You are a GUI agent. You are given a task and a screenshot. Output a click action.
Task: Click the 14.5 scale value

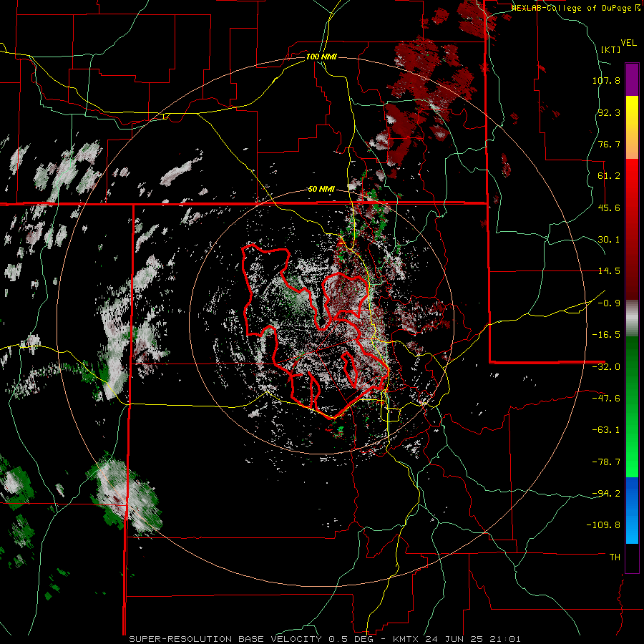(609, 271)
